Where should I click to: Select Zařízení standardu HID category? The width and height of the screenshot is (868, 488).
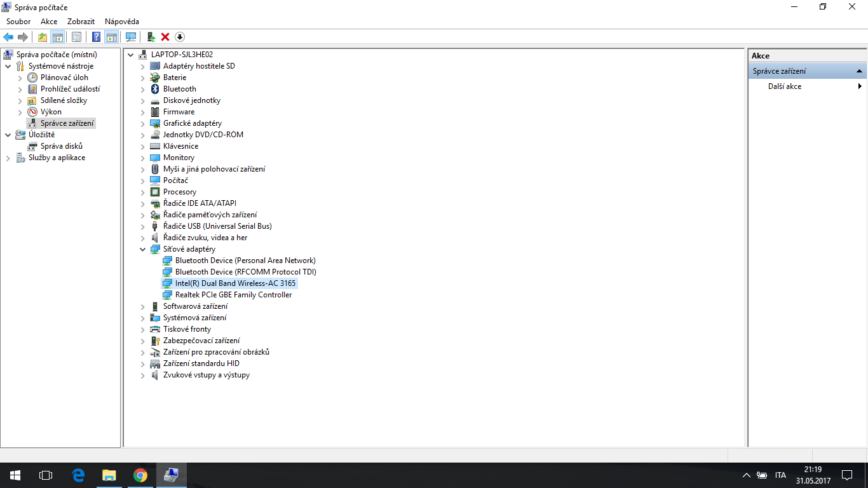coord(201,363)
